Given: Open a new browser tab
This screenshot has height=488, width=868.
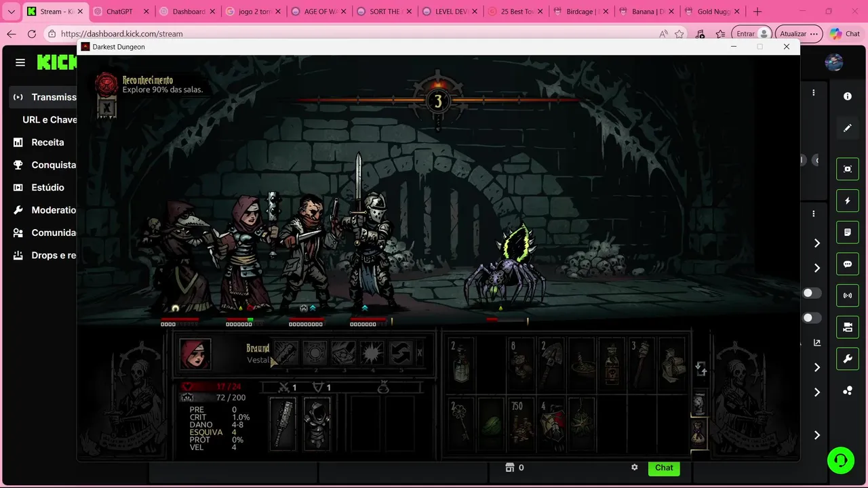Looking at the screenshot, I should pos(757,12).
